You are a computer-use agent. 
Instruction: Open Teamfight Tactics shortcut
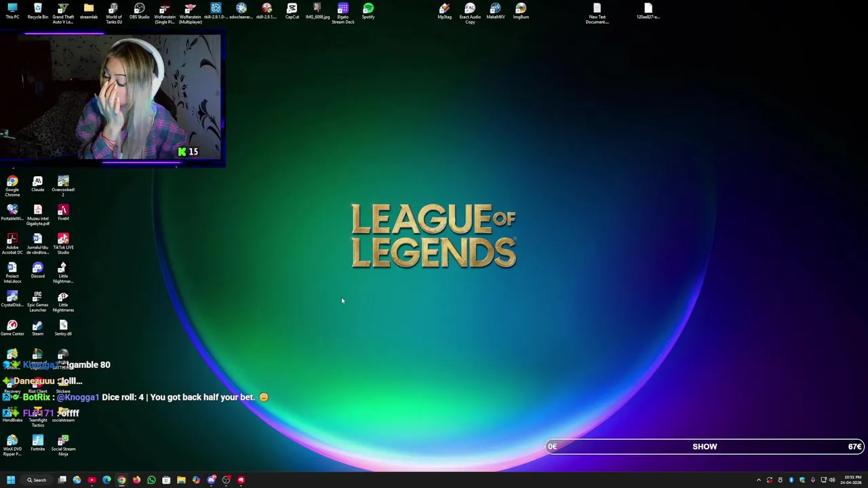pos(37,417)
